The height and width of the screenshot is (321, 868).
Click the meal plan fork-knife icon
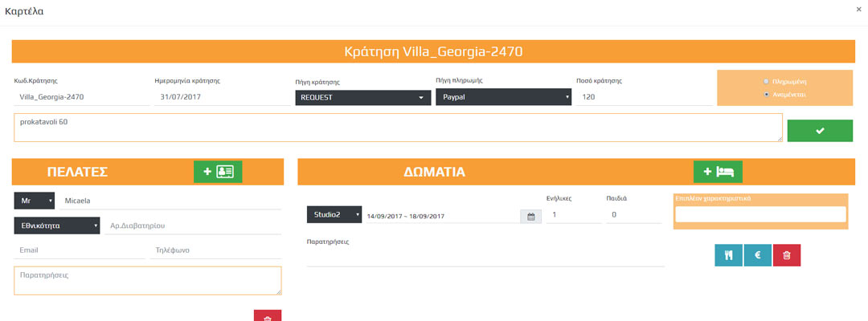click(728, 254)
